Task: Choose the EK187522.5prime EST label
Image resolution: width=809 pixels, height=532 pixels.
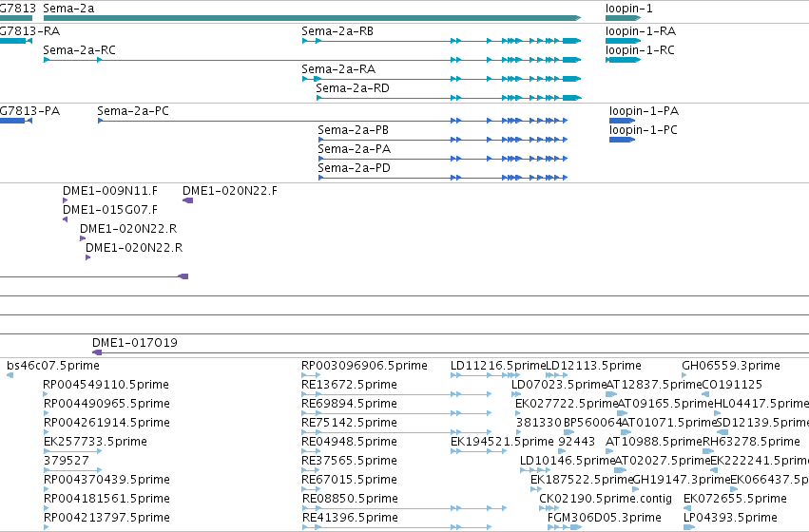Action: pos(582,480)
